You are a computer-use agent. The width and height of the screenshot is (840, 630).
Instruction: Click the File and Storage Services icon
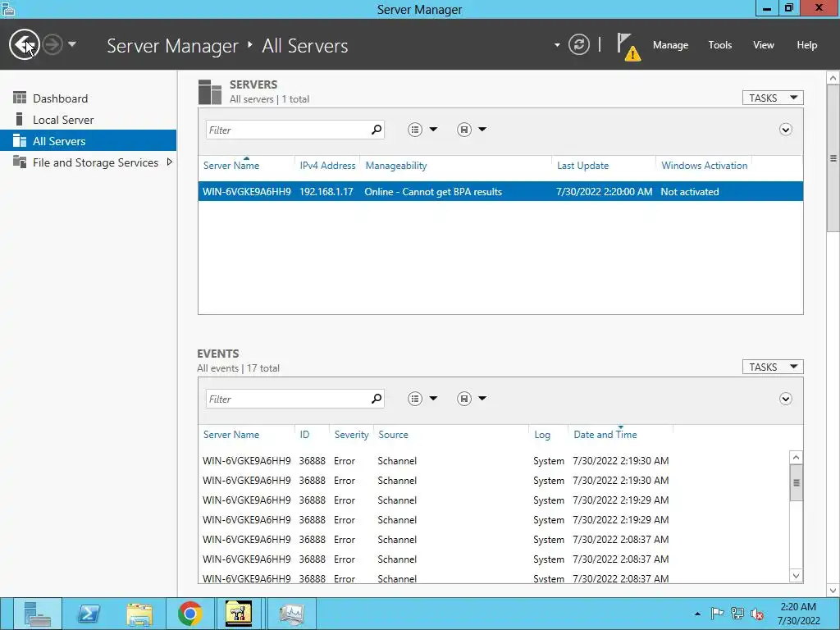[x=20, y=162]
